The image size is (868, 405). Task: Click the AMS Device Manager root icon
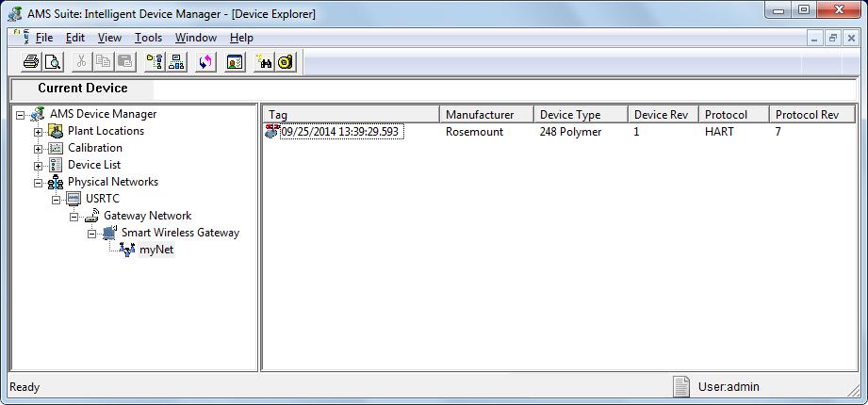pyautogui.click(x=39, y=114)
